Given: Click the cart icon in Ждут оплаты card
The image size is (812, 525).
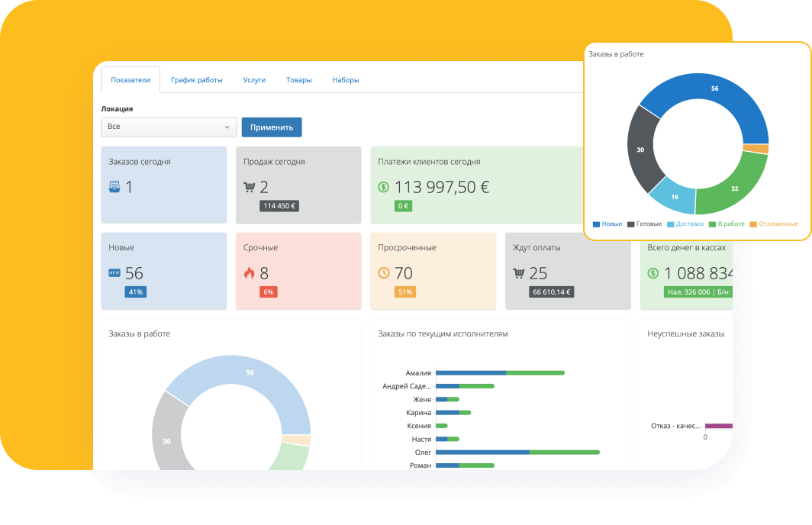Looking at the screenshot, I should click(x=519, y=272).
